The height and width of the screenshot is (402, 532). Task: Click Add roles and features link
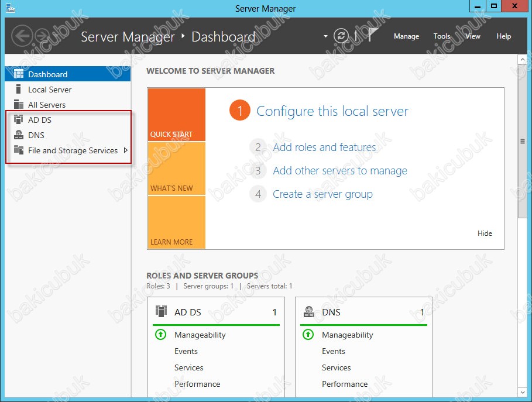[324, 147]
